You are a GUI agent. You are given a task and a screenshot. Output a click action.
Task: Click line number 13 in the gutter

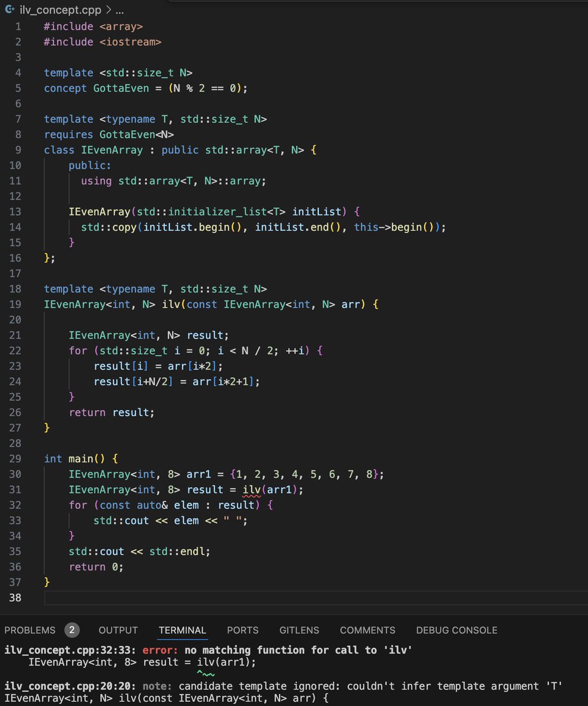pyautogui.click(x=15, y=212)
